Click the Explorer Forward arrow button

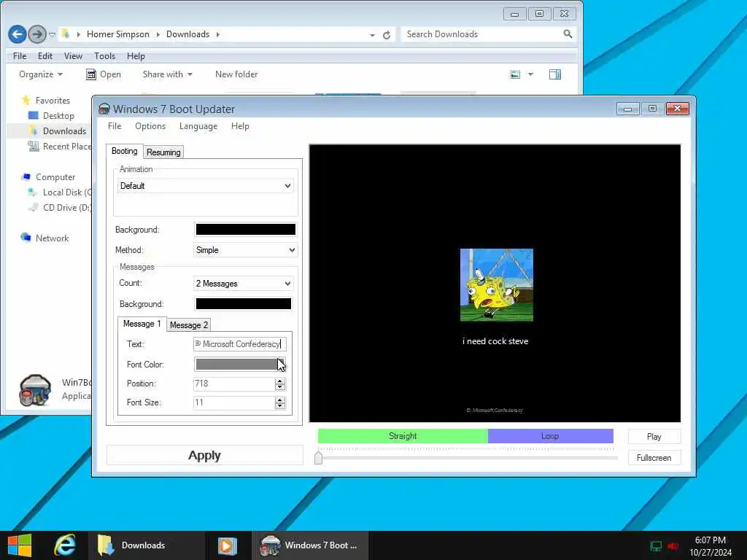point(37,34)
